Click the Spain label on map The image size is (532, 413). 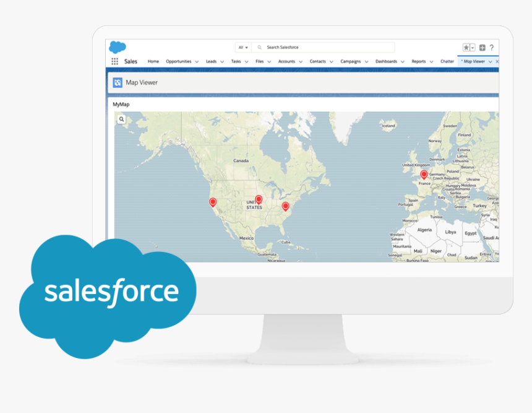[x=413, y=201]
